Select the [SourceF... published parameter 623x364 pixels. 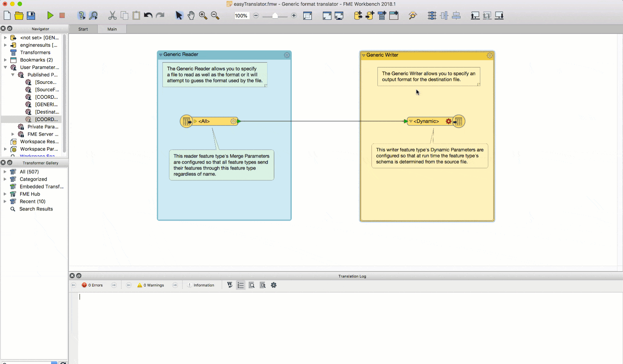coord(47,89)
